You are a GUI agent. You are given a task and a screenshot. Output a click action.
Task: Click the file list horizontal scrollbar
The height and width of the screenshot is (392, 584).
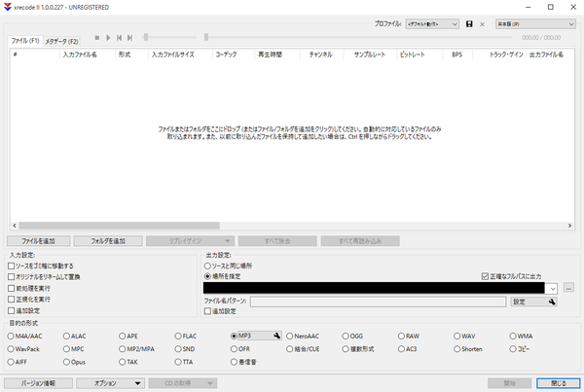pos(119,226)
